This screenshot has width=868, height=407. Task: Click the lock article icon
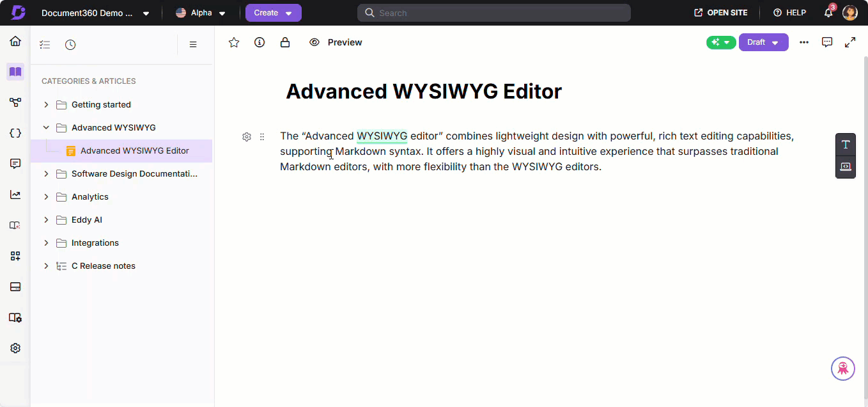point(285,42)
